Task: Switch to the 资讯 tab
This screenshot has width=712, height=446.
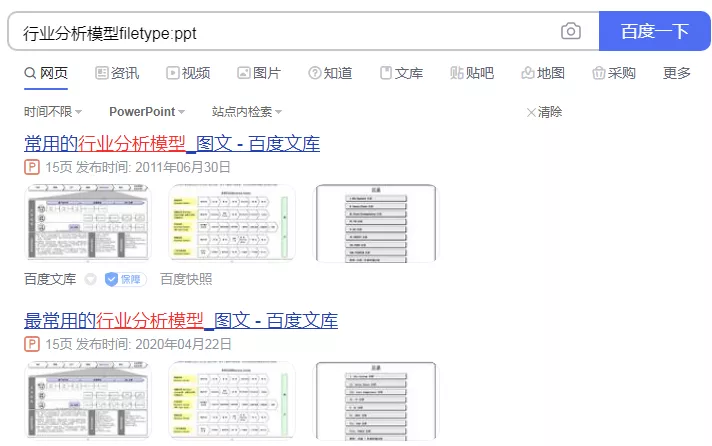Action: [117, 73]
